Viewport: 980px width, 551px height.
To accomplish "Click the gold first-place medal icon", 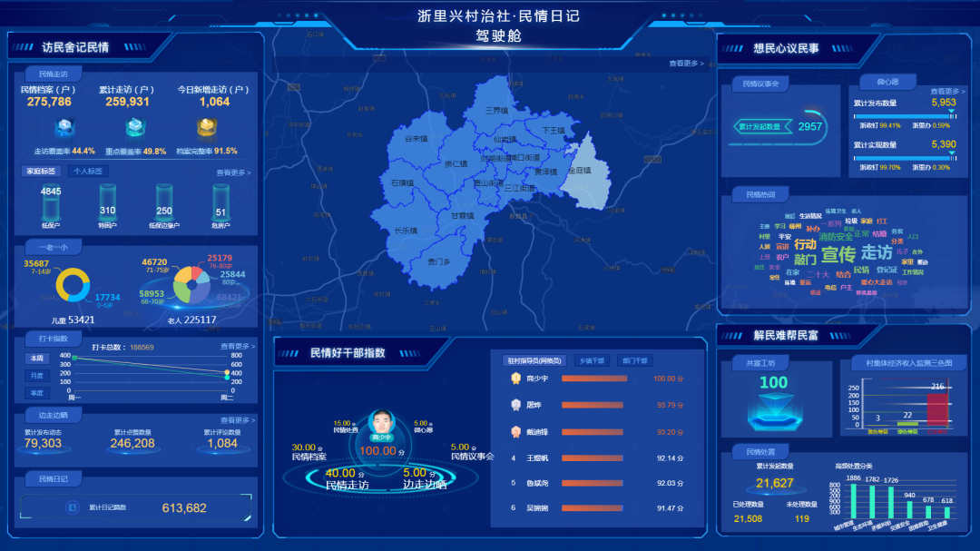I will pos(514,379).
